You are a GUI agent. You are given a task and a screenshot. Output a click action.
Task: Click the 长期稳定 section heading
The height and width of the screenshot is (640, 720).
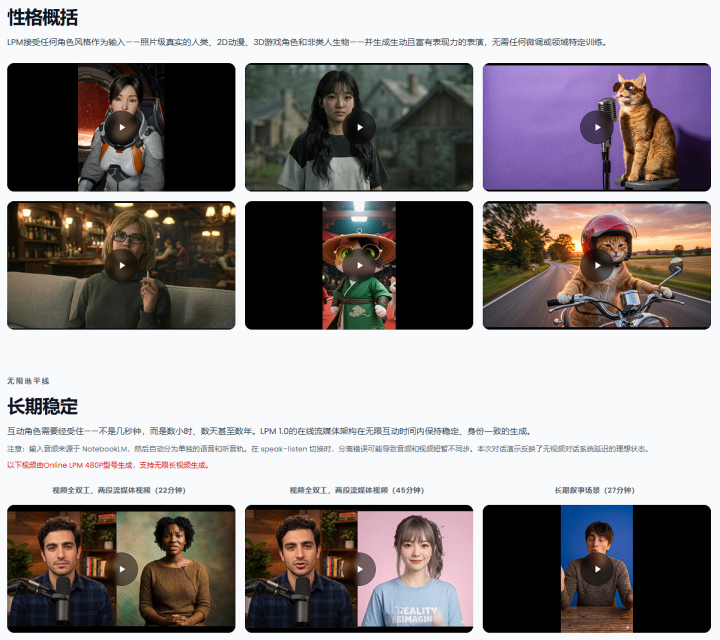point(43,406)
